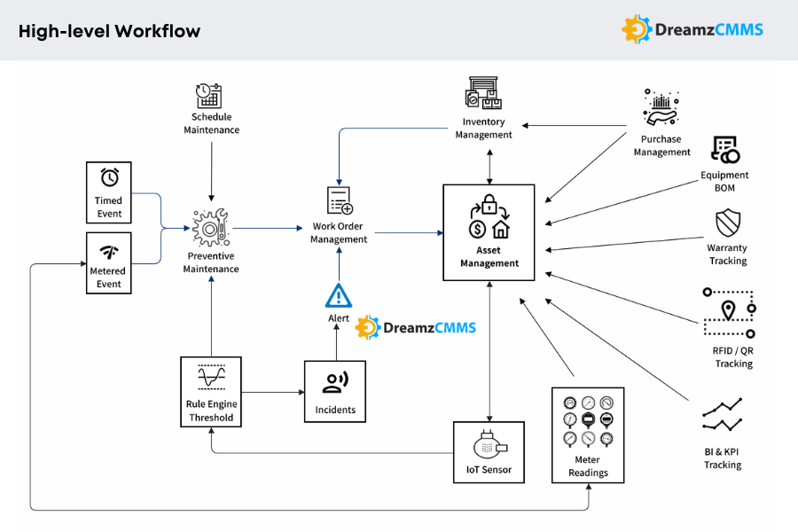Click the DreamzCMMS watermark beside the Alert icon
This screenshot has height=532, width=798.
(x=416, y=327)
